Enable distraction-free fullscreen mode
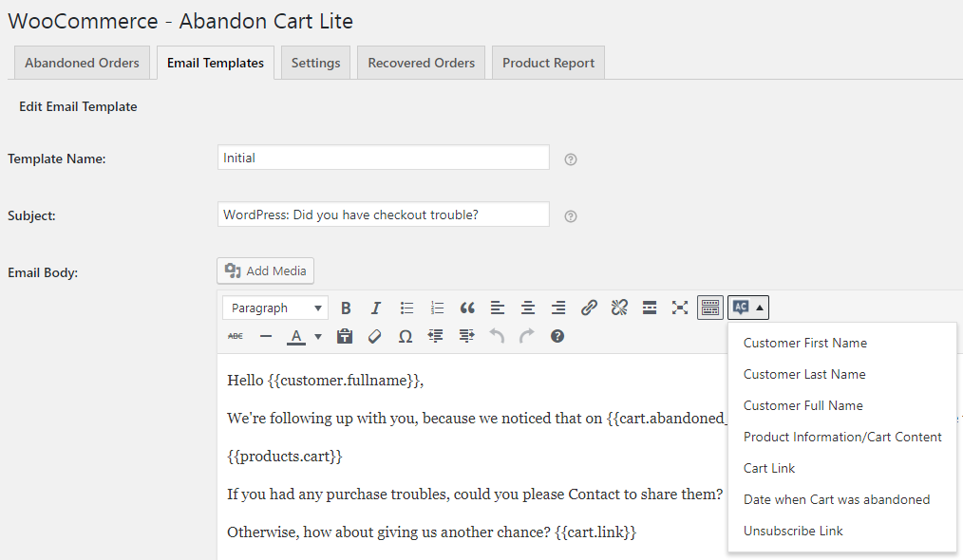 pyautogui.click(x=680, y=308)
